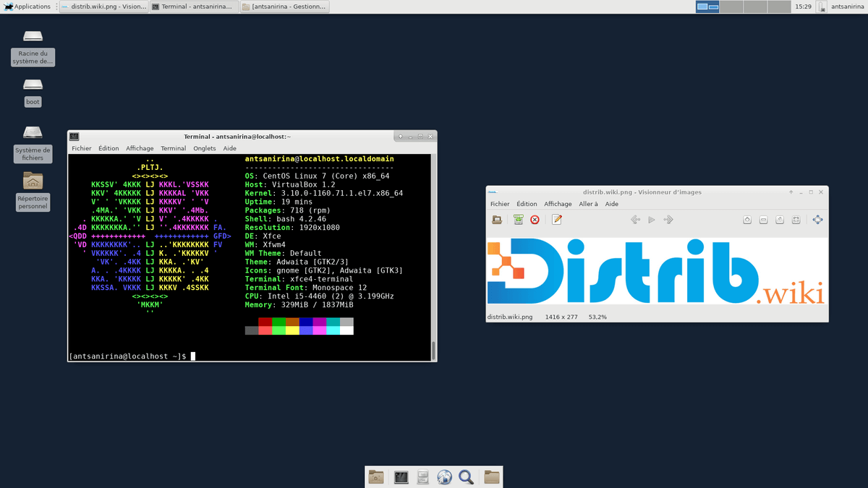Click the fullscreen arrows icon in image viewer

pyautogui.click(x=818, y=220)
